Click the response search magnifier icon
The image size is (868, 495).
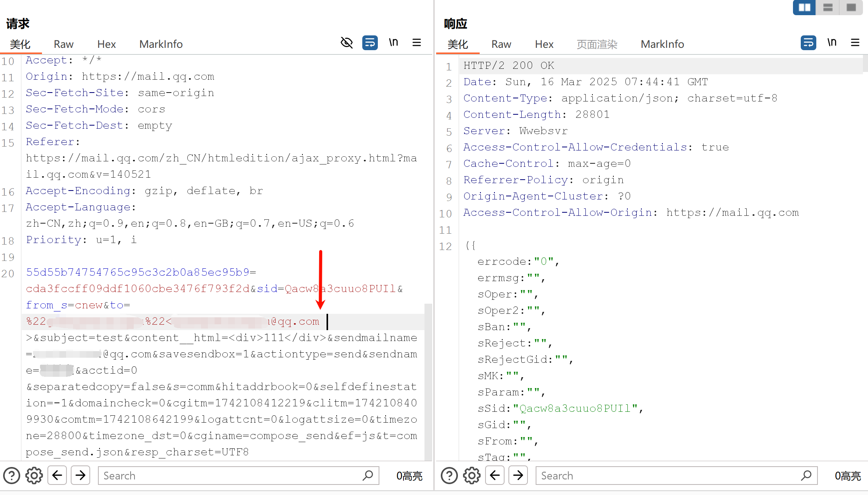pos(806,475)
